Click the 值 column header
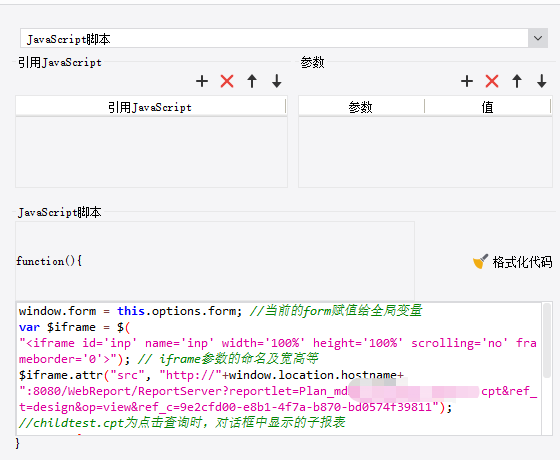 point(488,107)
